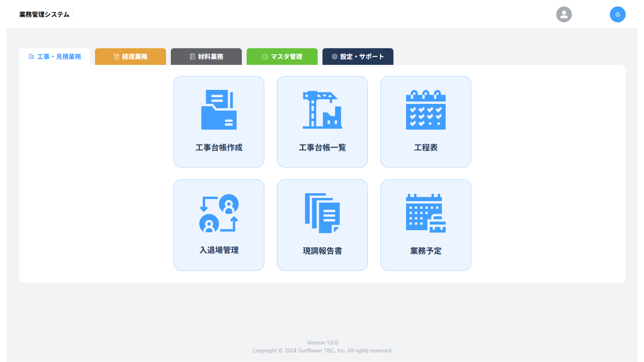Click the 現調報告書 card label

[x=322, y=251]
